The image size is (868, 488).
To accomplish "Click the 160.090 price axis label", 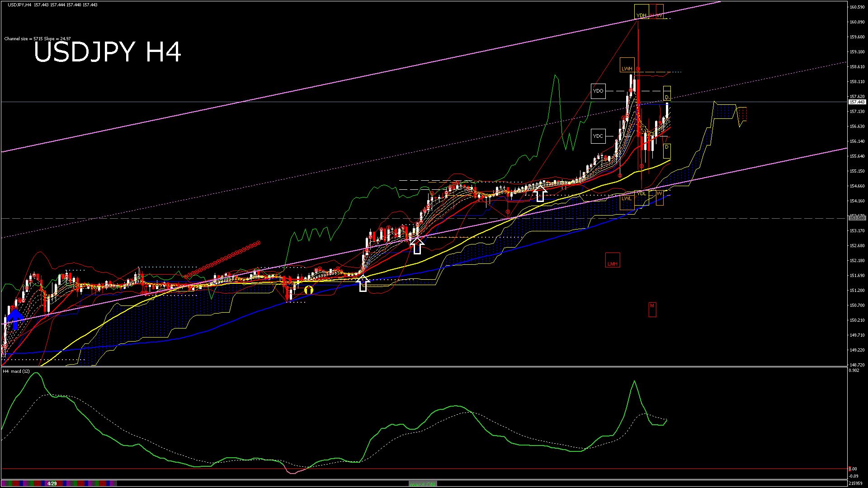I will pyautogui.click(x=858, y=22).
